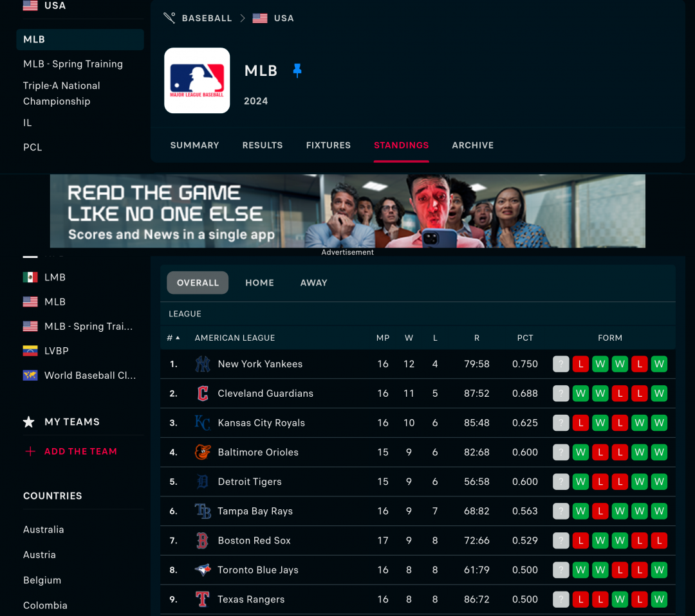Screen dimensions: 695x616
Task: Click Kansas City Royals team name
Action: point(261,423)
